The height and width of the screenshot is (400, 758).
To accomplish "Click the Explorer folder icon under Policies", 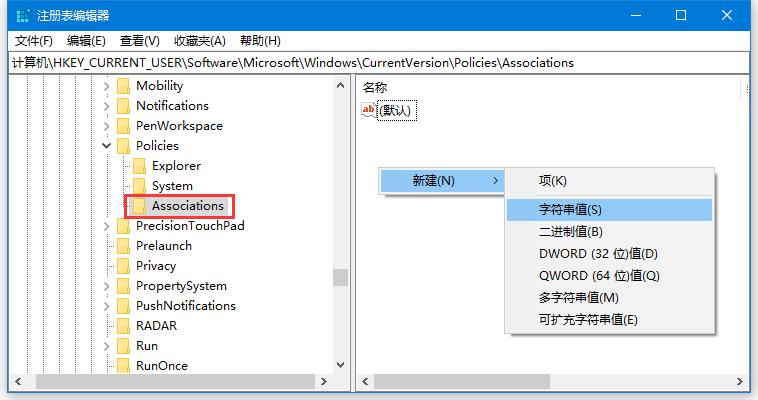I will point(140,166).
